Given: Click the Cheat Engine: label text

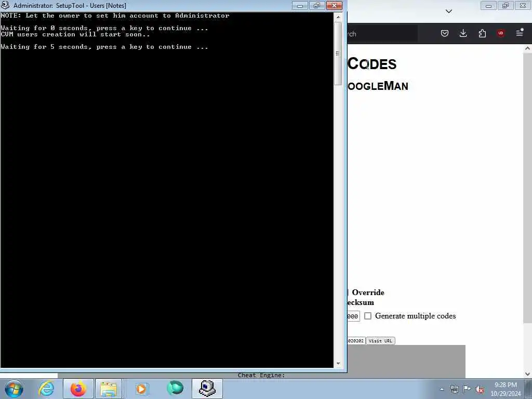Looking at the screenshot, I should click(x=261, y=375).
